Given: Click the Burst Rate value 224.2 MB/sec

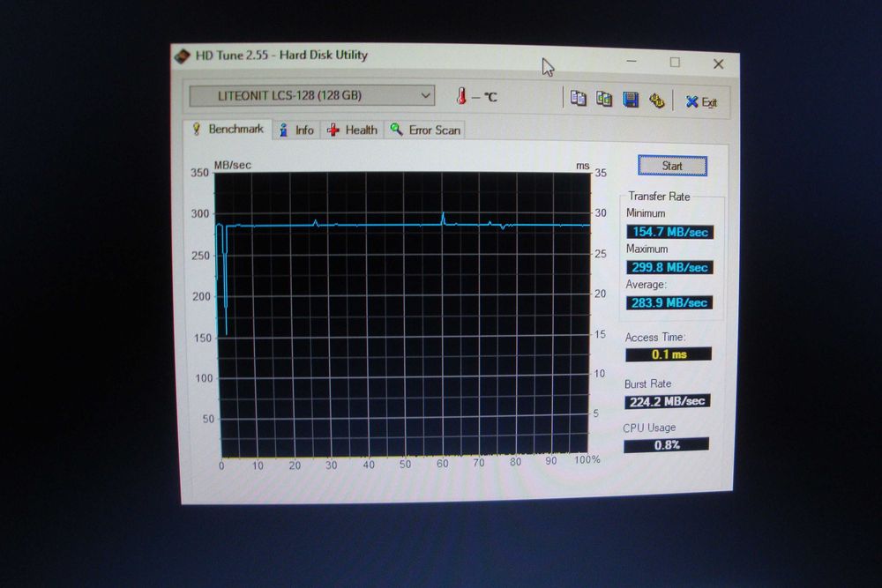Looking at the screenshot, I should tap(667, 401).
